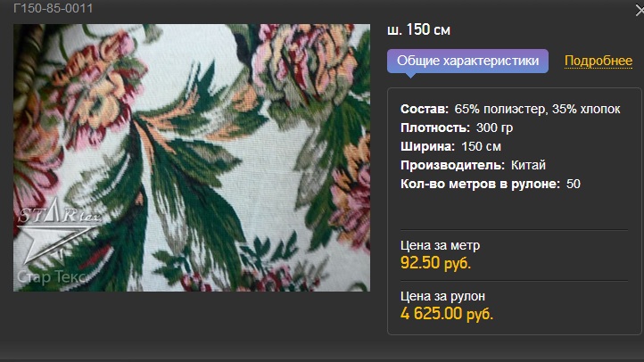Image resolution: width=644 pixels, height=362 pixels.
Task: Select the product code Г150-85-0011
Action: click(53, 8)
